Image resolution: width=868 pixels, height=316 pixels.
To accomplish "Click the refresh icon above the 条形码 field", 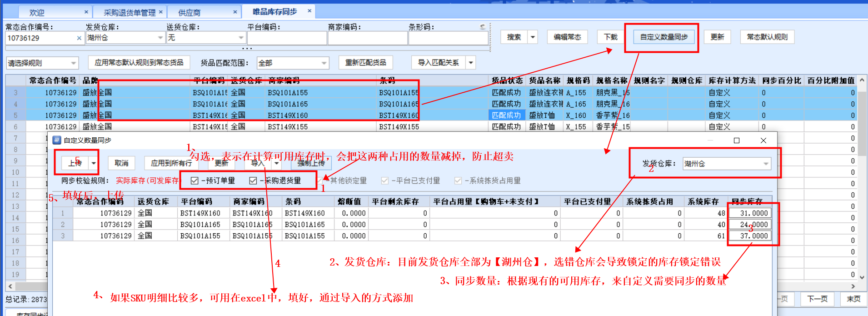I will [483, 27].
